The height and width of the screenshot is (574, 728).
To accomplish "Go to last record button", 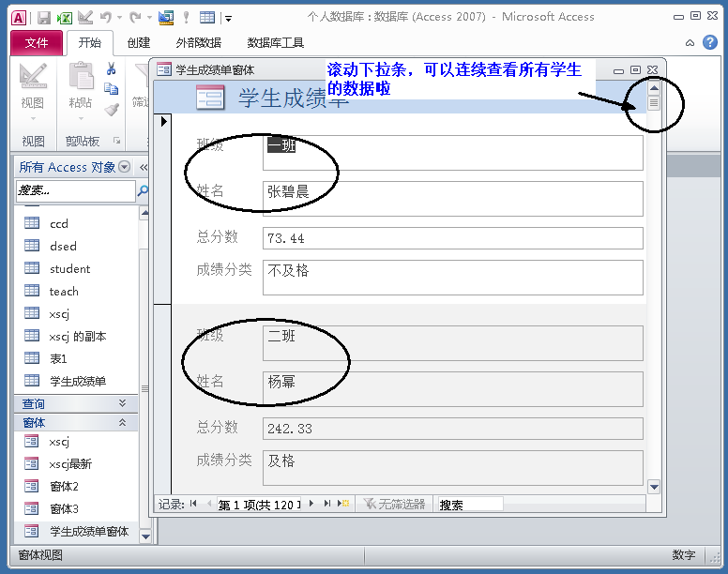I will (x=327, y=504).
